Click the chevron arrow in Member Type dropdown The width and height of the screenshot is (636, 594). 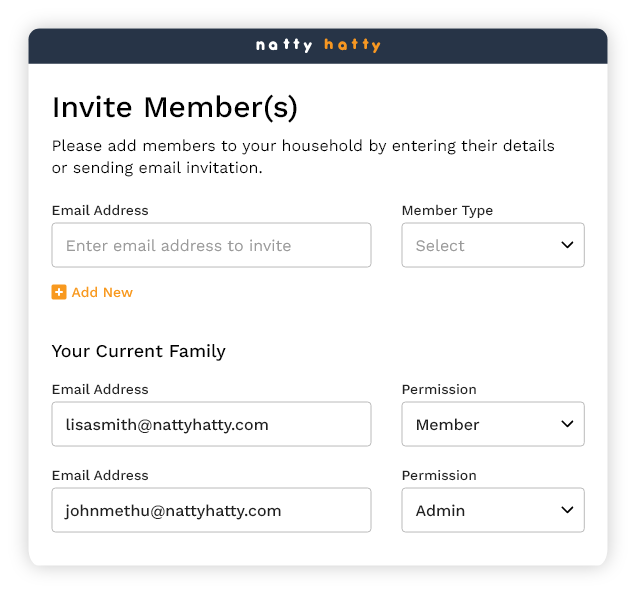pyautogui.click(x=567, y=245)
